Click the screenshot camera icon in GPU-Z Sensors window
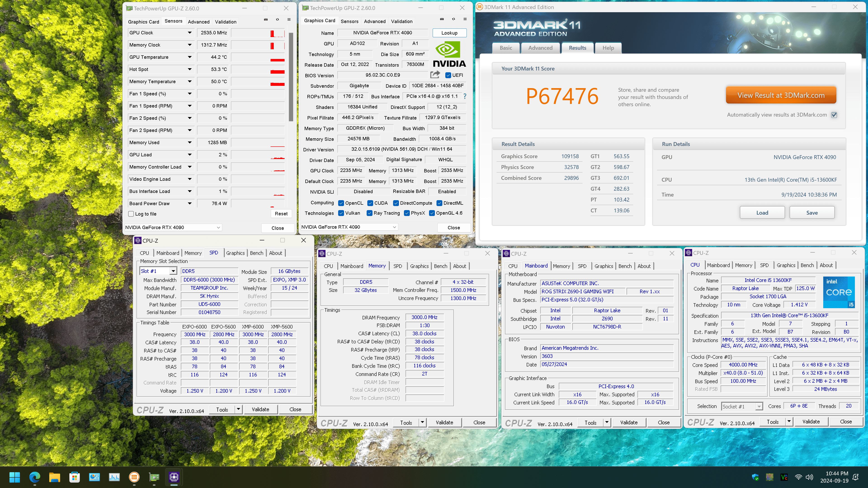Screen dimensions: 868x488 266,20
